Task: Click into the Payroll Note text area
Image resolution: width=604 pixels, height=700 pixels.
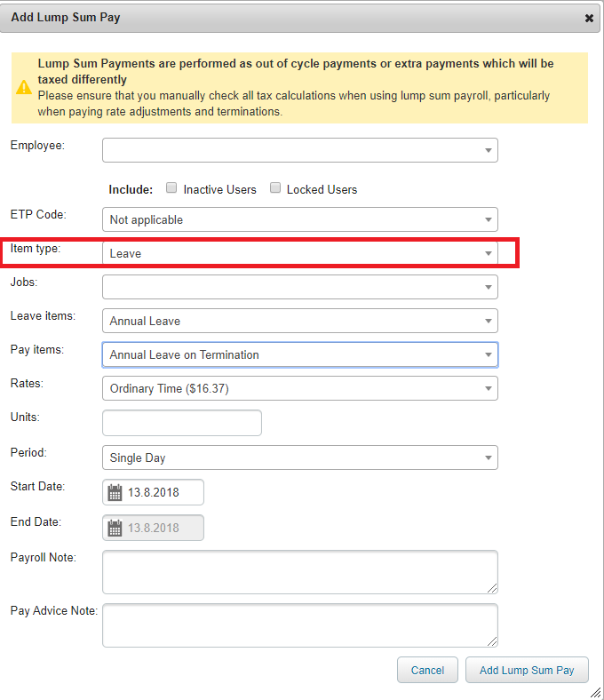Action: (x=299, y=571)
